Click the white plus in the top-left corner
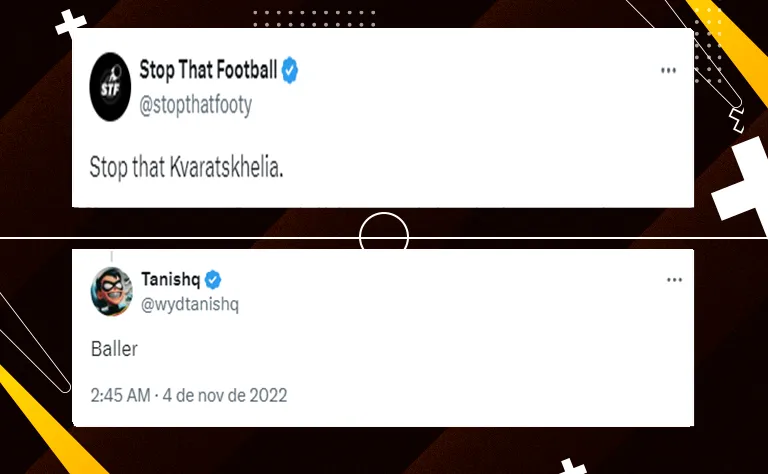Viewport: 768px width, 474px height. coord(70,23)
